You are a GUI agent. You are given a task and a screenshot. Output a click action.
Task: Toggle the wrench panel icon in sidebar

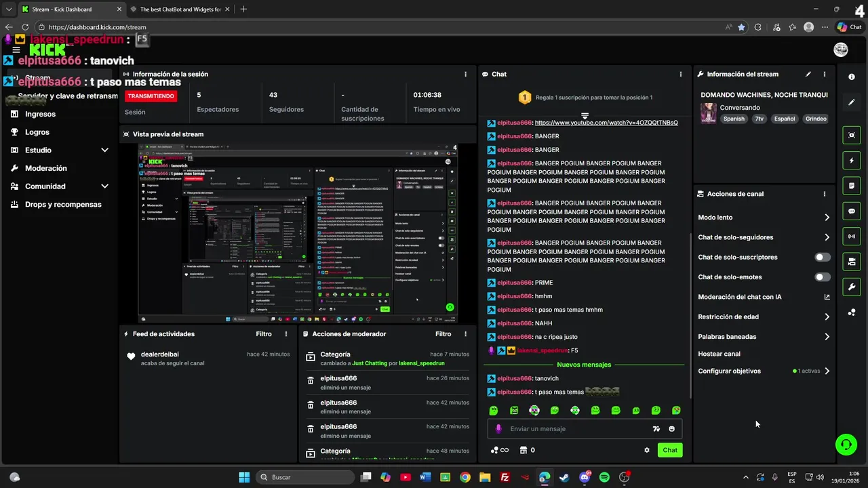(x=852, y=287)
